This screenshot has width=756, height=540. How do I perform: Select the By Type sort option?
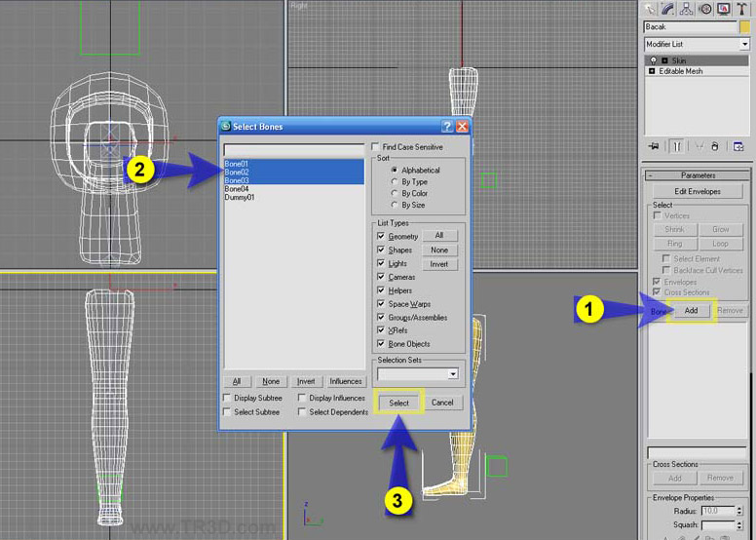coord(394,182)
